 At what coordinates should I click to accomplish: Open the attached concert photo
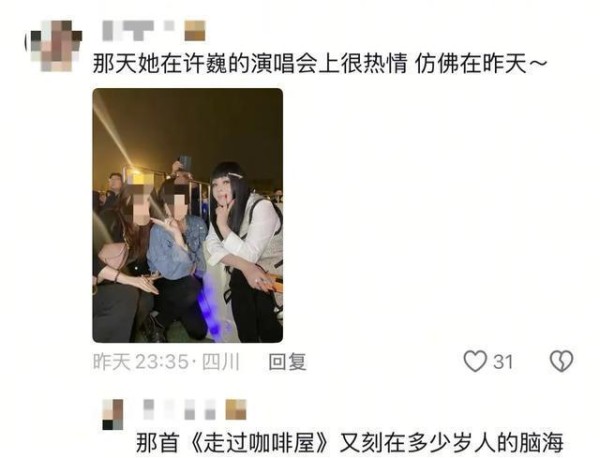[188, 215]
